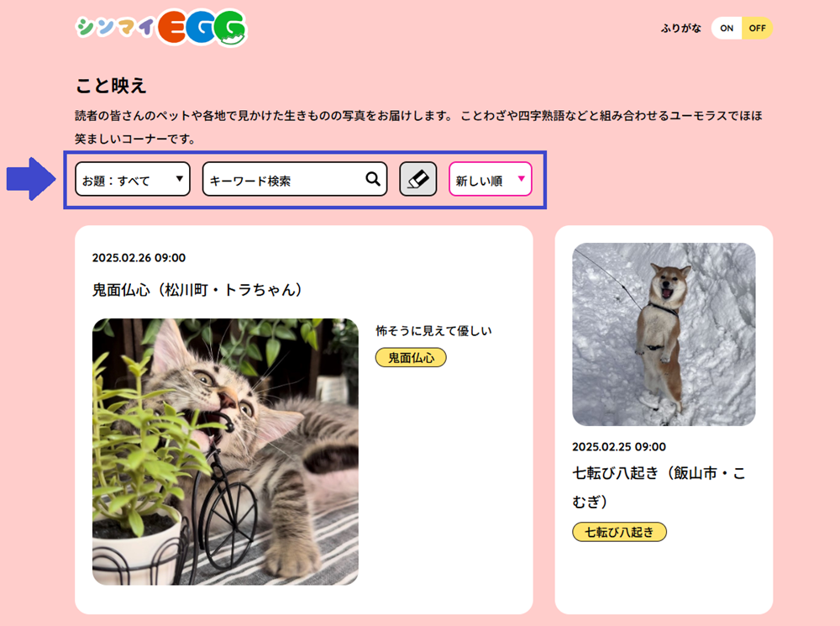
Task: Click the magnifying glass search icon
Action: (x=373, y=179)
